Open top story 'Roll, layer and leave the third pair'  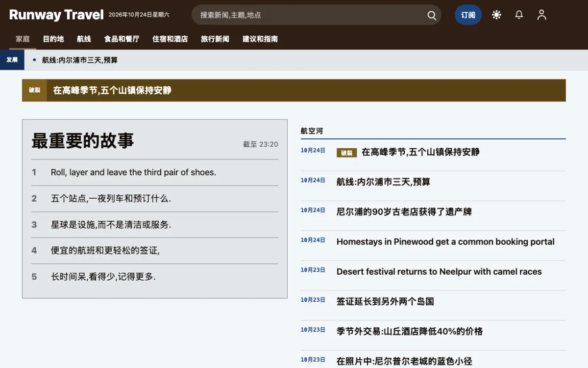click(133, 172)
